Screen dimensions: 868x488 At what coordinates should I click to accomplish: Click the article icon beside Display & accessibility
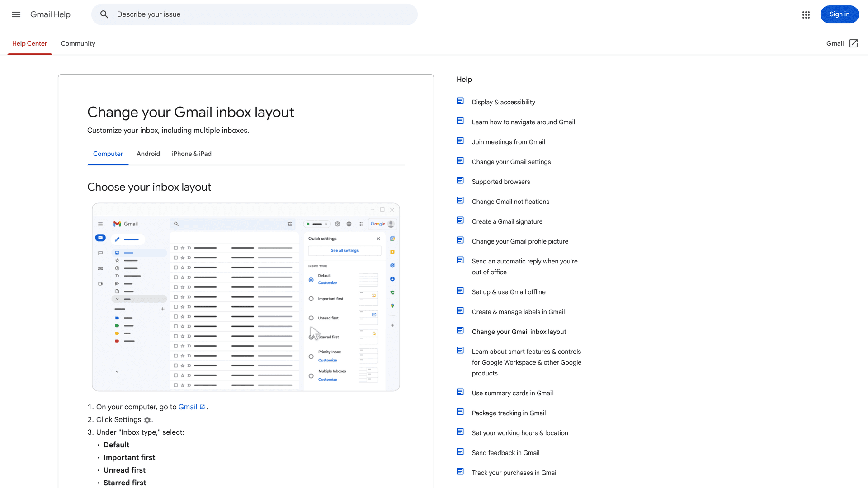coord(460,100)
